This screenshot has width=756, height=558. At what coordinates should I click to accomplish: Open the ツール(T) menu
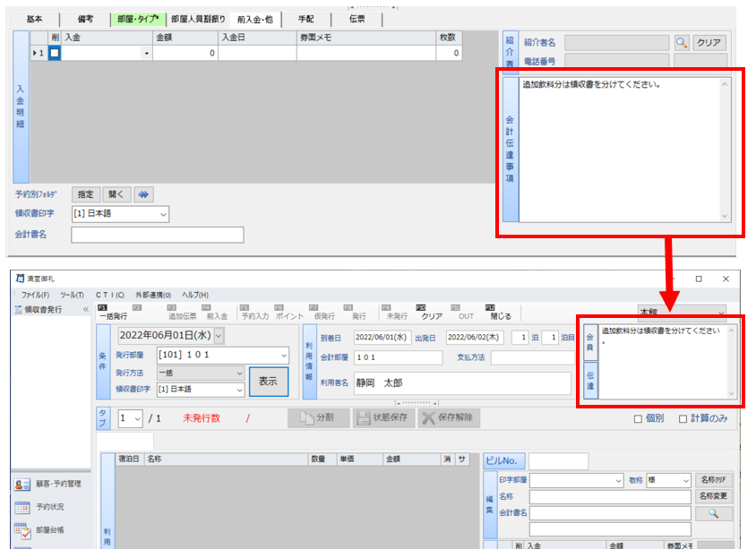72,295
